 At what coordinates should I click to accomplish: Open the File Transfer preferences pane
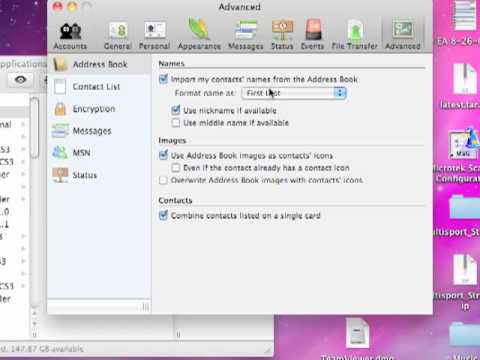click(x=354, y=36)
